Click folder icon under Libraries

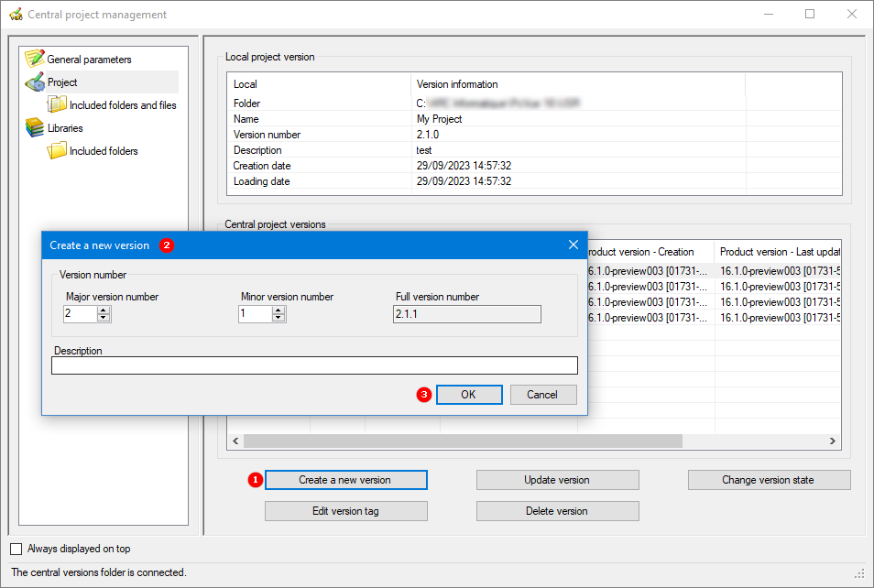click(58, 150)
